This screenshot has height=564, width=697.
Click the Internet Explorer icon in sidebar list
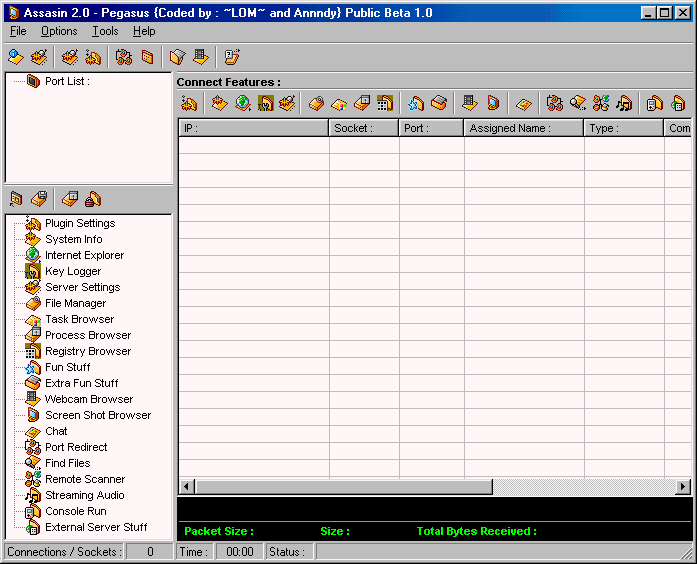click(x=33, y=255)
